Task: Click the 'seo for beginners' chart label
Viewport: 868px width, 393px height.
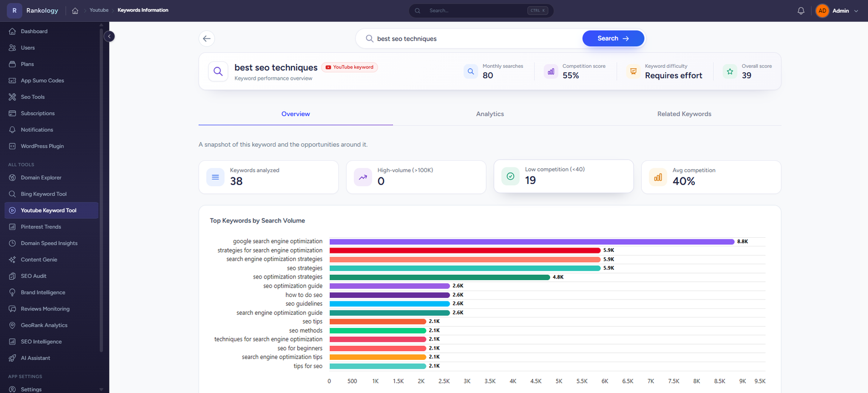Action: coord(300,348)
